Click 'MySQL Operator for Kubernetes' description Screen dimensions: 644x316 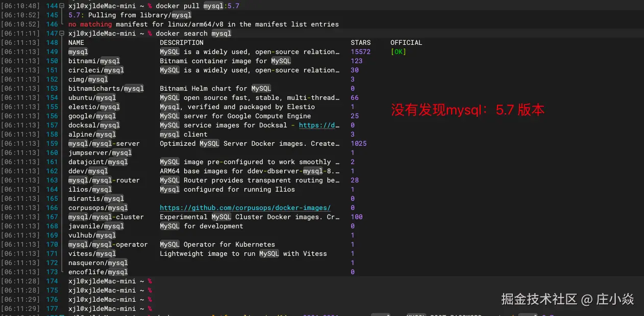click(217, 245)
